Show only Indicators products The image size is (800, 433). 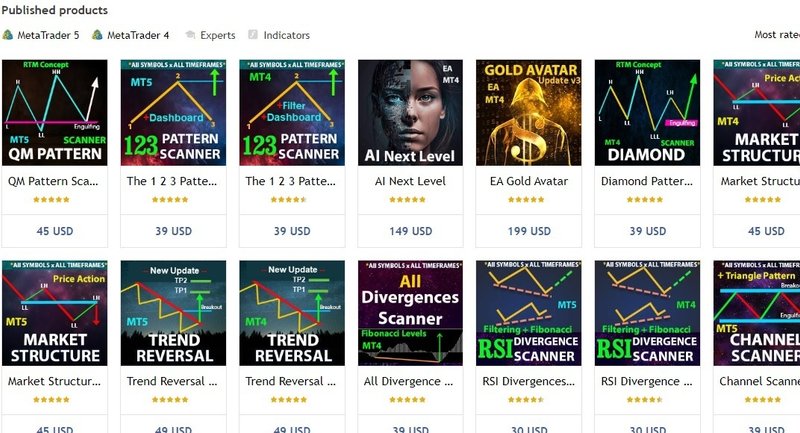pyautogui.click(x=279, y=35)
